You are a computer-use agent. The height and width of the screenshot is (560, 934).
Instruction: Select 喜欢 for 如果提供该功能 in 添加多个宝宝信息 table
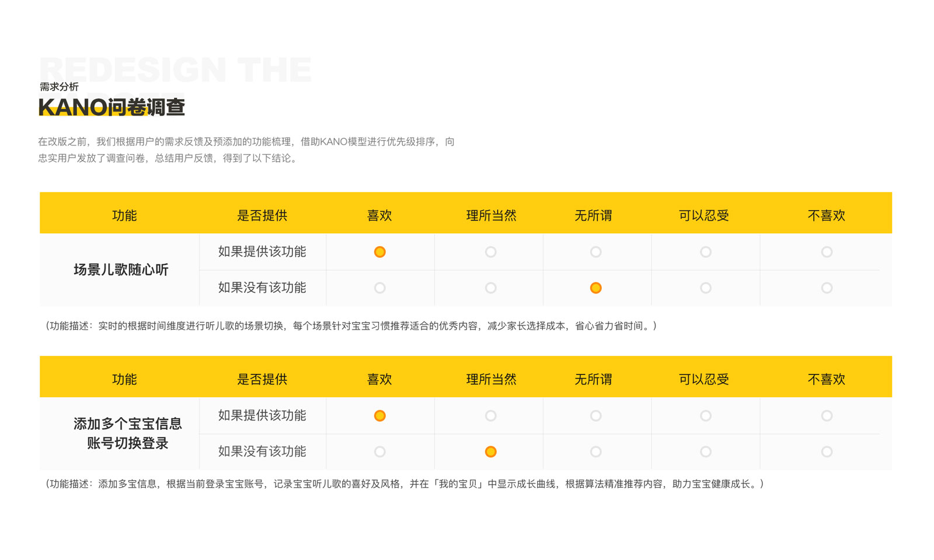click(379, 416)
